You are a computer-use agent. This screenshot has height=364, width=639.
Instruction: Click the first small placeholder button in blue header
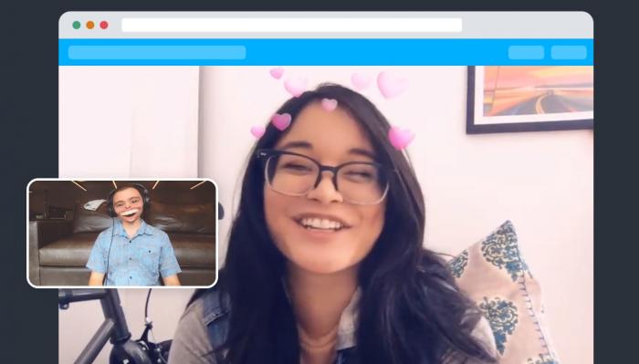click(526, 53)
